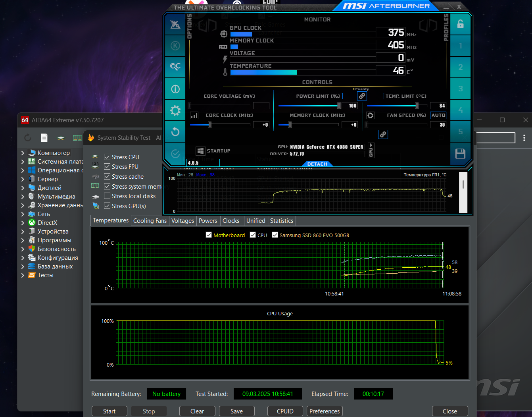The image size is (532, 417).
Task: Expand the Компьютер tree node
Action: point(23,153)
